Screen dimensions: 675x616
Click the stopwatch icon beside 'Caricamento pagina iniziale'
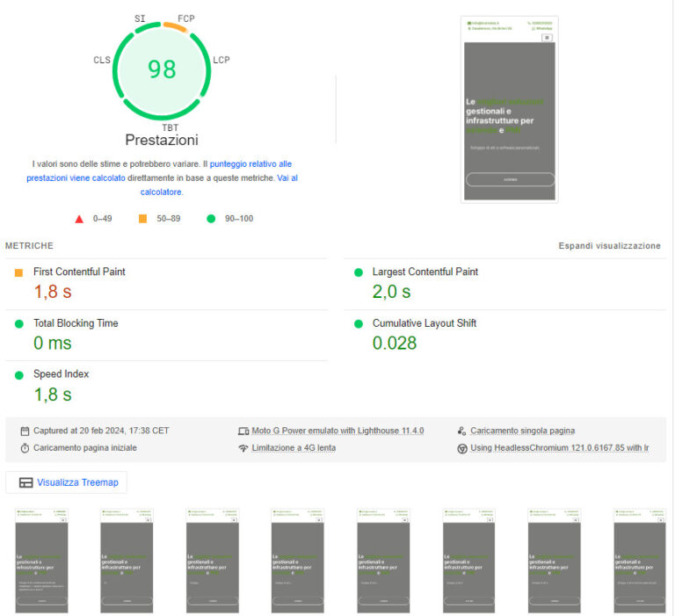pos(25,448)
